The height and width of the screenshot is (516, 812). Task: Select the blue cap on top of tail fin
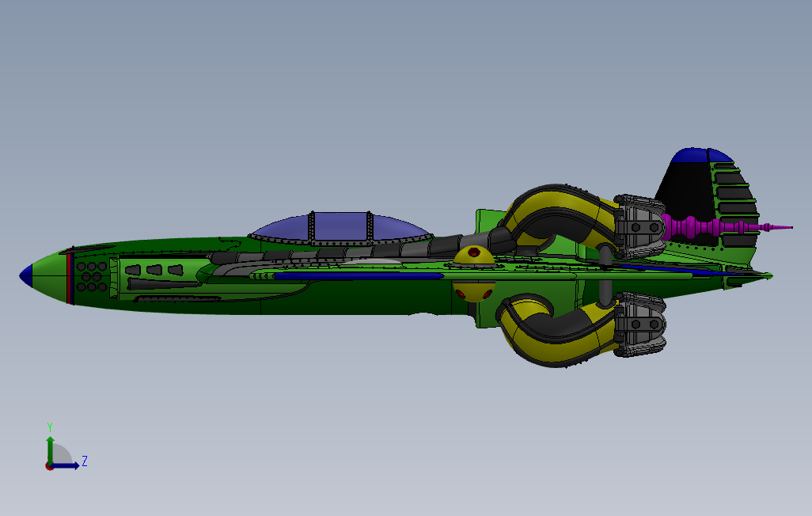pyautogui.click(x=702, y=155)
